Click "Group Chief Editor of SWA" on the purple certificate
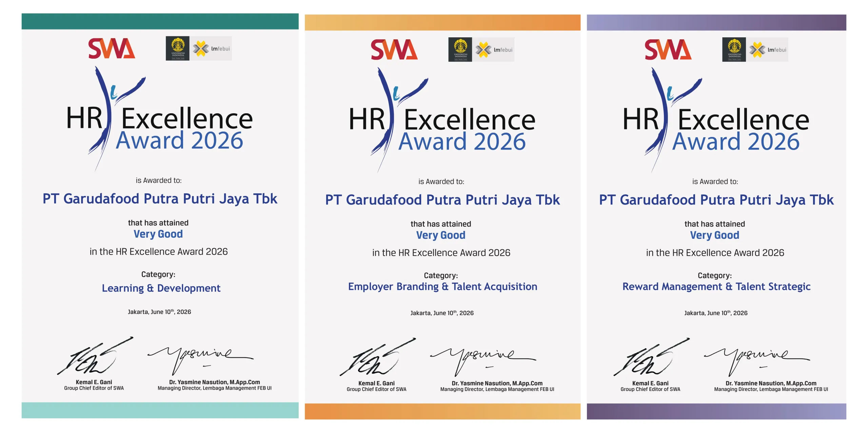Viewport: 868px width, 434px height. (x=650, y=389)
